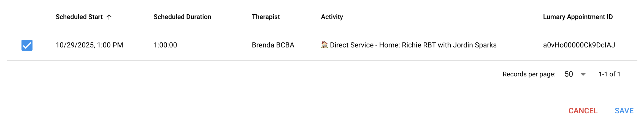Sort by Scheduled Start column header
Image resolution: width=644 pixels, height=123 pixels.
tap(79, 17)
